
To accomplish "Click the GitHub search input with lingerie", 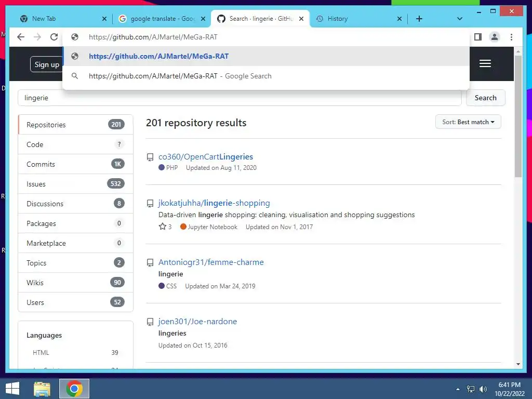I will [240, 98].
